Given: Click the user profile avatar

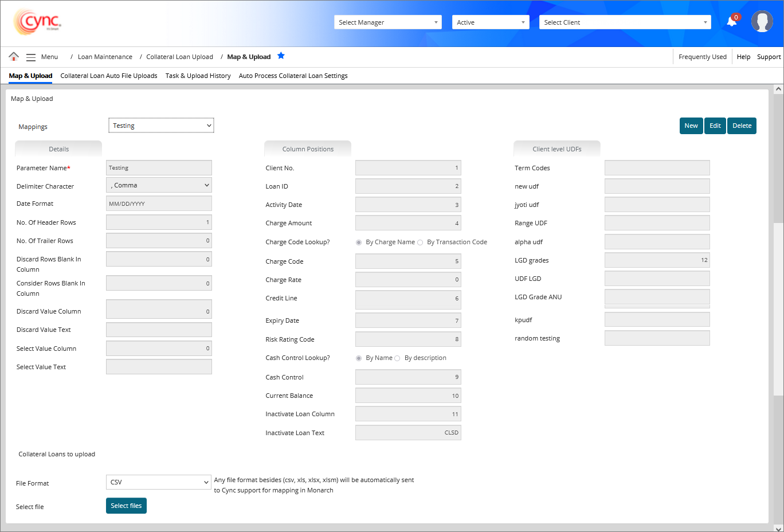Looking at the screenshot, I should [x=762, y=22].
